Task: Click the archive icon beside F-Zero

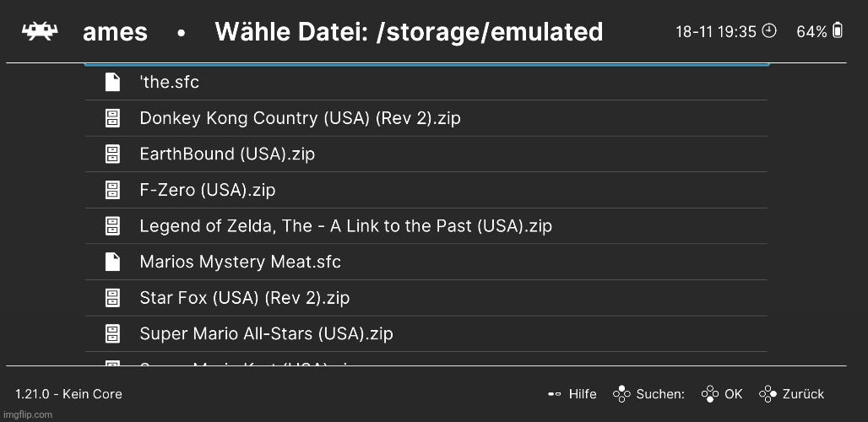Action: click(x=112, y=190)
